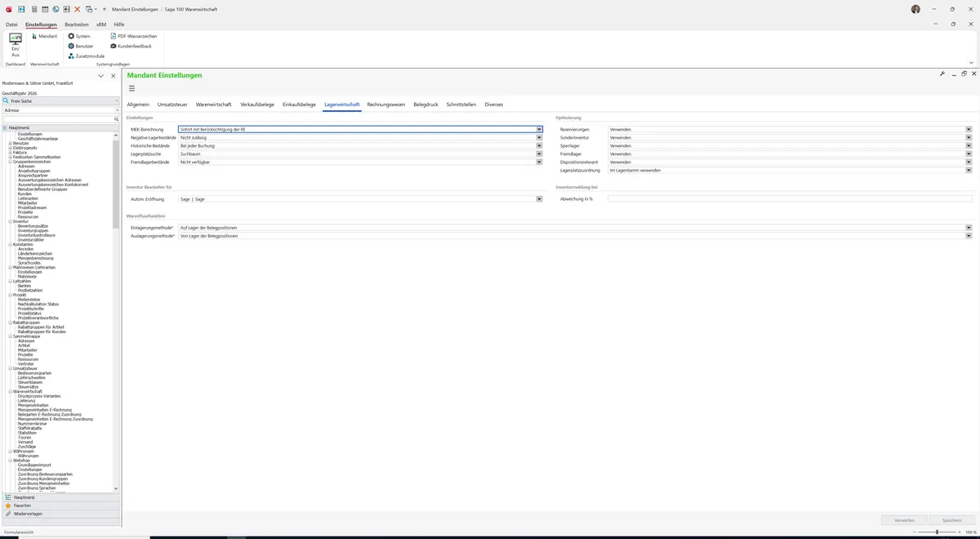
Task: Click the red X quick access icon
Action: [77, 9]
